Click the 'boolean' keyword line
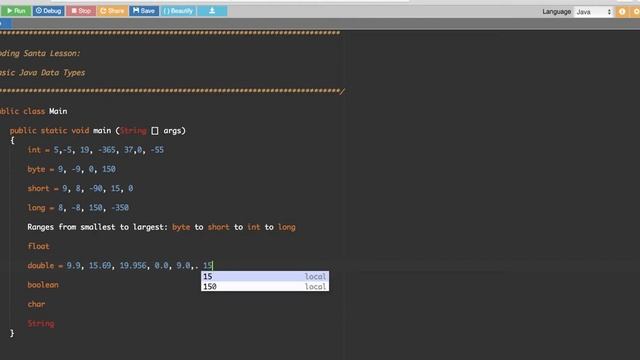The height and width of the screenshot is (360, 640). 43,284
